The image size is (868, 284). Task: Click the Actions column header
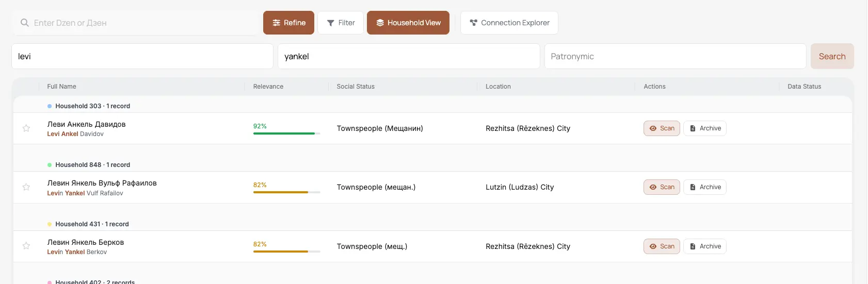(654, 87)
